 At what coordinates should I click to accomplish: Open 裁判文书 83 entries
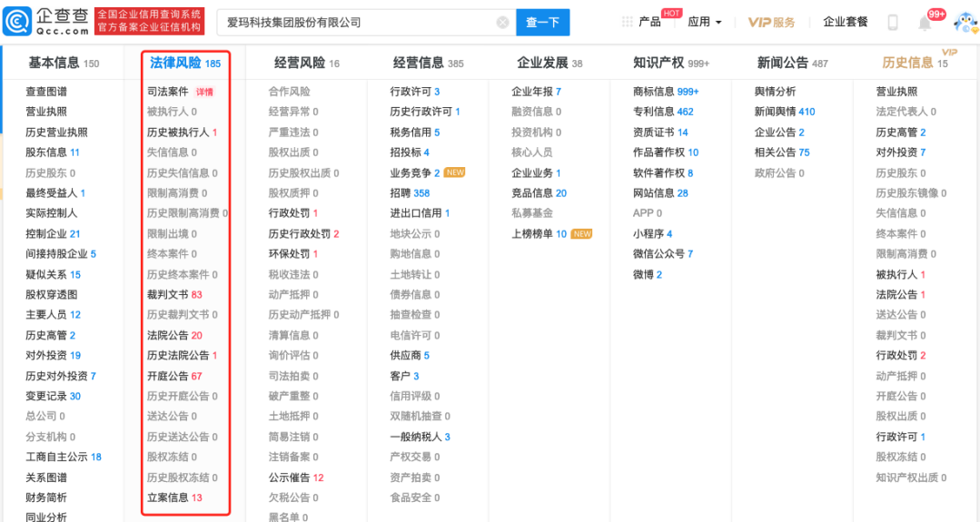point(174,294)
